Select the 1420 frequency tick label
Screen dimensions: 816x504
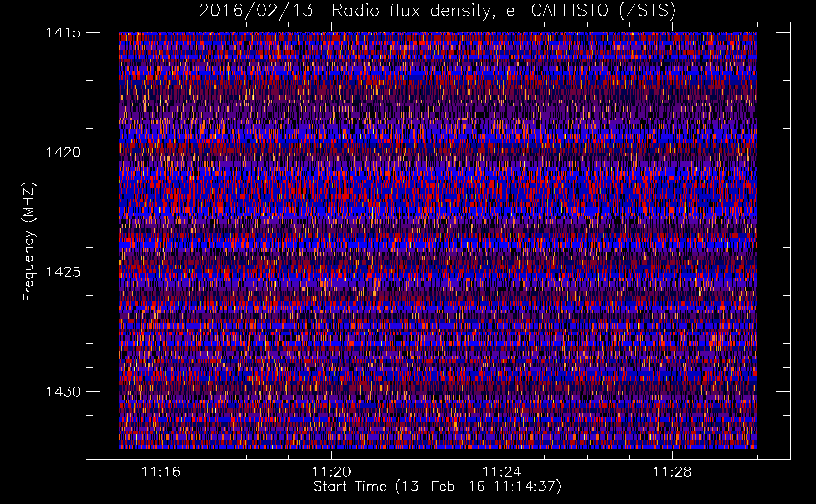(x=63, y=152)
